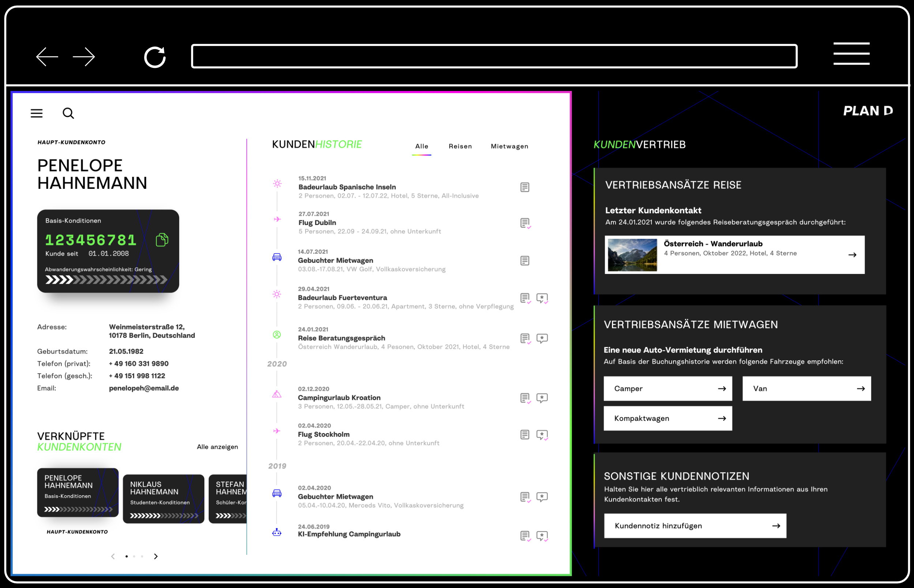Open Österreich Wanderurlaub offer arrow

tap(852, 255)
